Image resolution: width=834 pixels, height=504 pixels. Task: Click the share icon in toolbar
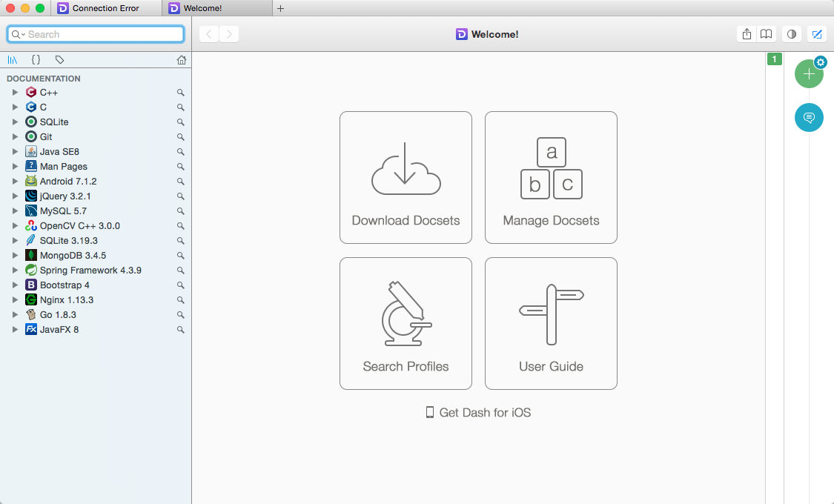(747, 34)
